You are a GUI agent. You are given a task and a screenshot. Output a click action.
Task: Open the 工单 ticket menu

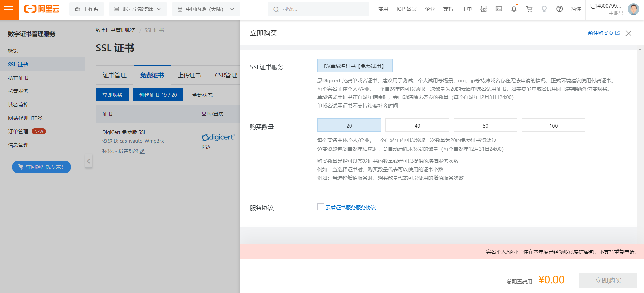[x=467, y=9]
